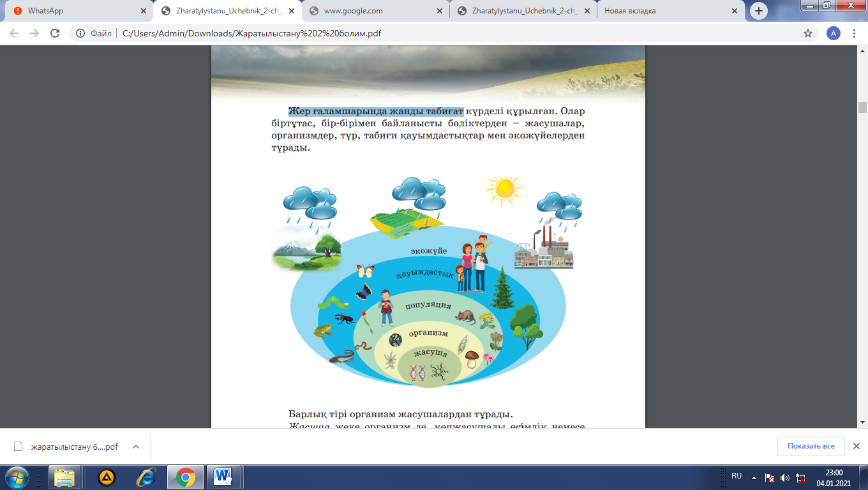Click the scrollbar down arrow
This screenshot has height=490, width=868.
(862, 422)
